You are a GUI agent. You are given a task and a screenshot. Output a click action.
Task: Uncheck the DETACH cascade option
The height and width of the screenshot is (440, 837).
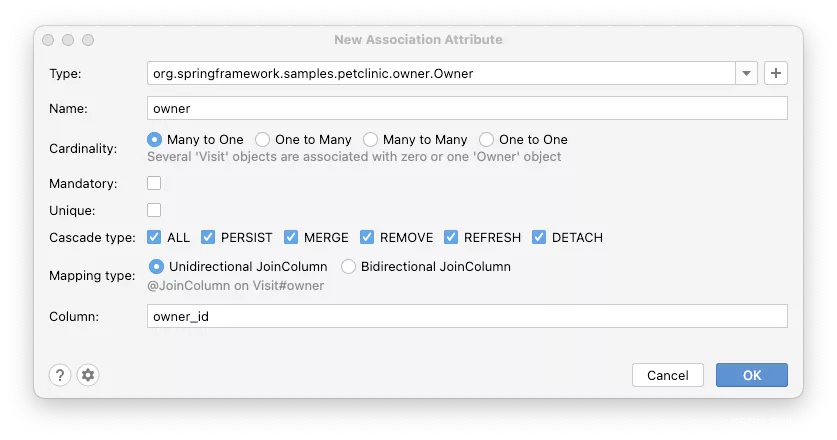(x=539, y=238)
